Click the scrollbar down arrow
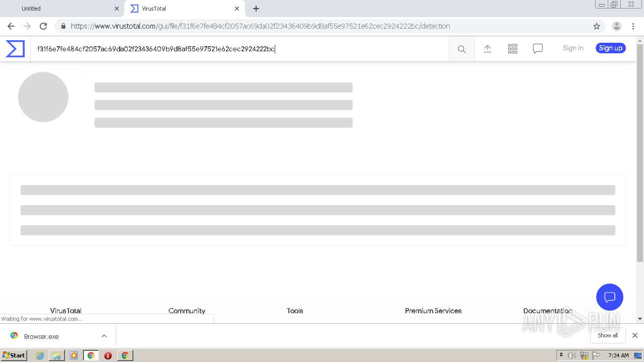644x362 pixels. pyautogui.click(x=640, y=319)
